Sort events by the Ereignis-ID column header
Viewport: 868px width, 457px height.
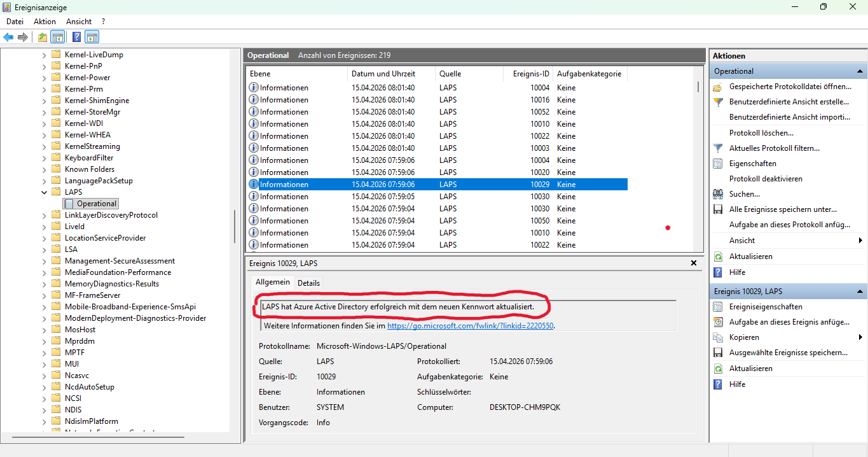(x=531, y=74)
